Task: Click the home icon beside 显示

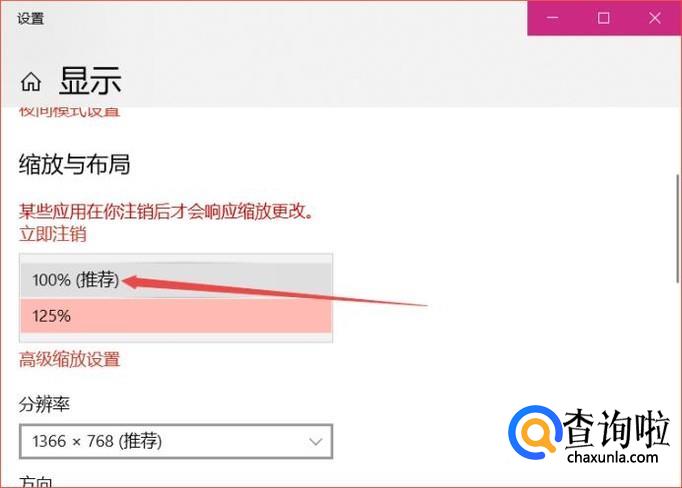Action: pyautogui.click(x=31, y=82)
